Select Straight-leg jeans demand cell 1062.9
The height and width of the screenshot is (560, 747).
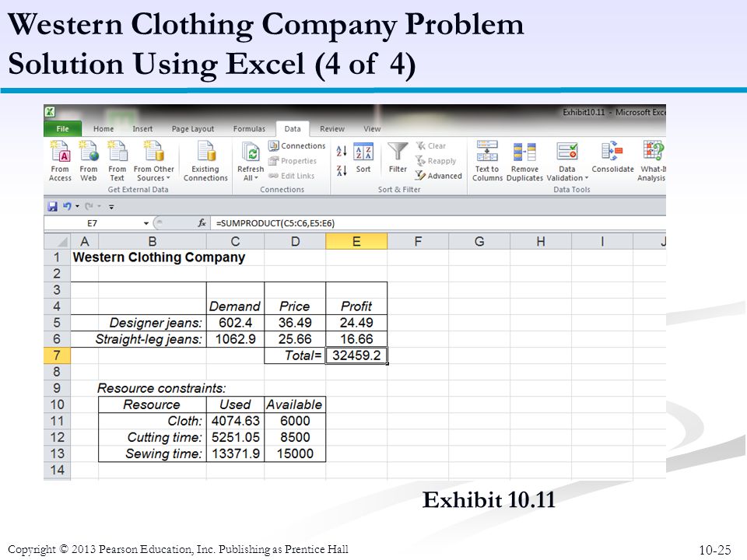click(235, 339)
